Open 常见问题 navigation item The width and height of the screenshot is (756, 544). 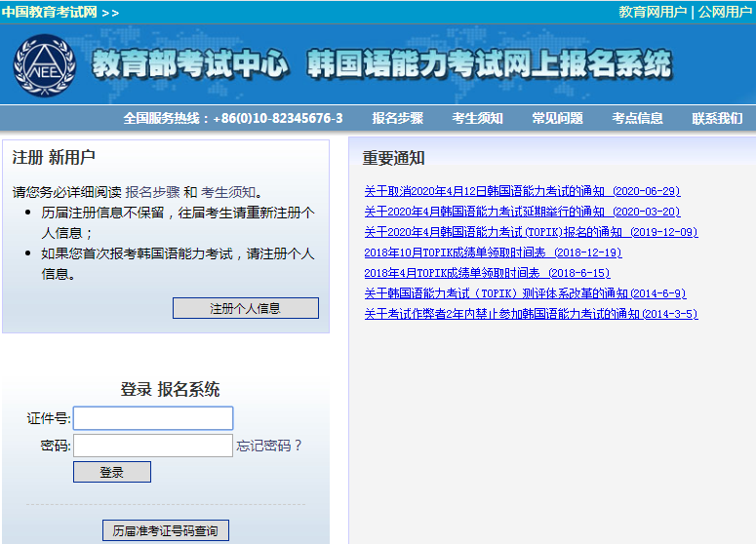point(557,118)
